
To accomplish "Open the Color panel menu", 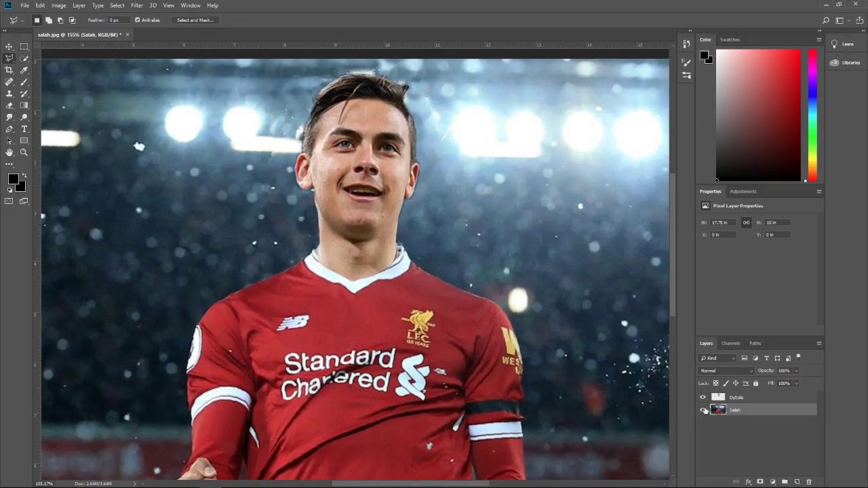I will coord(818,39).
